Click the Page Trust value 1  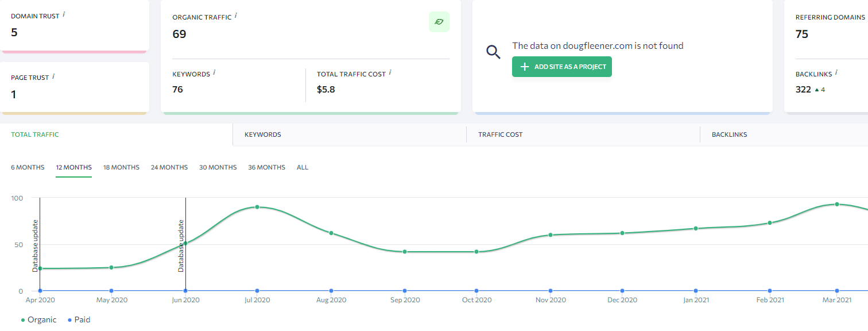point(14,94)
